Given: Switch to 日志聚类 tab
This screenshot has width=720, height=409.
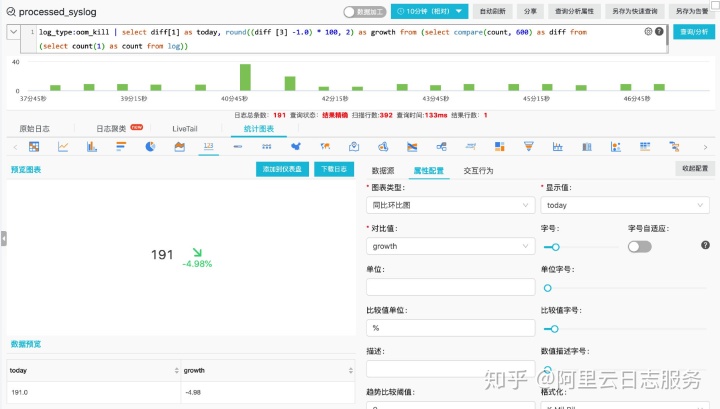Looking at the screenshot, I should 111,129.
